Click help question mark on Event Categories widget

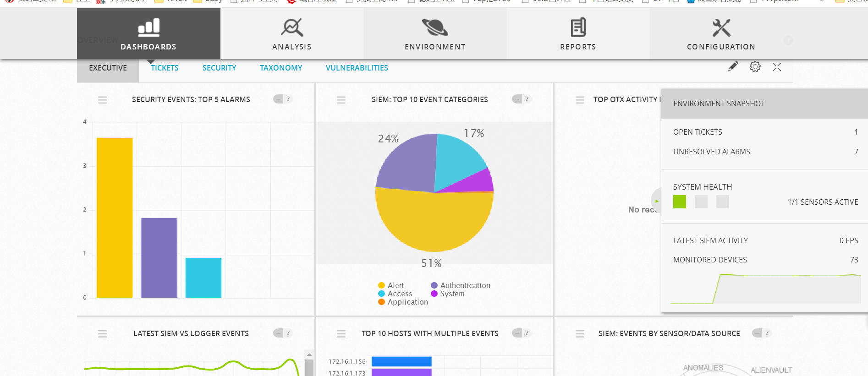pos(527,99)
